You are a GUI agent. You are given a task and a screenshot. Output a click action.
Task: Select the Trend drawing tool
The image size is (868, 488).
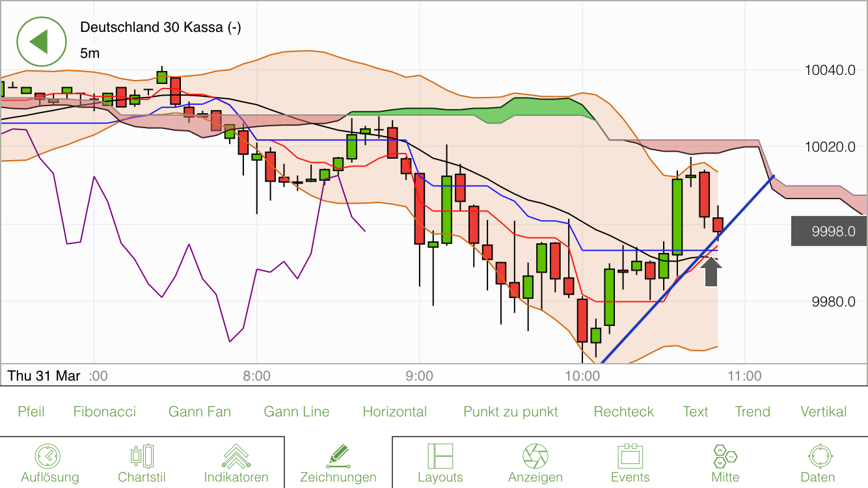[752, 411]
